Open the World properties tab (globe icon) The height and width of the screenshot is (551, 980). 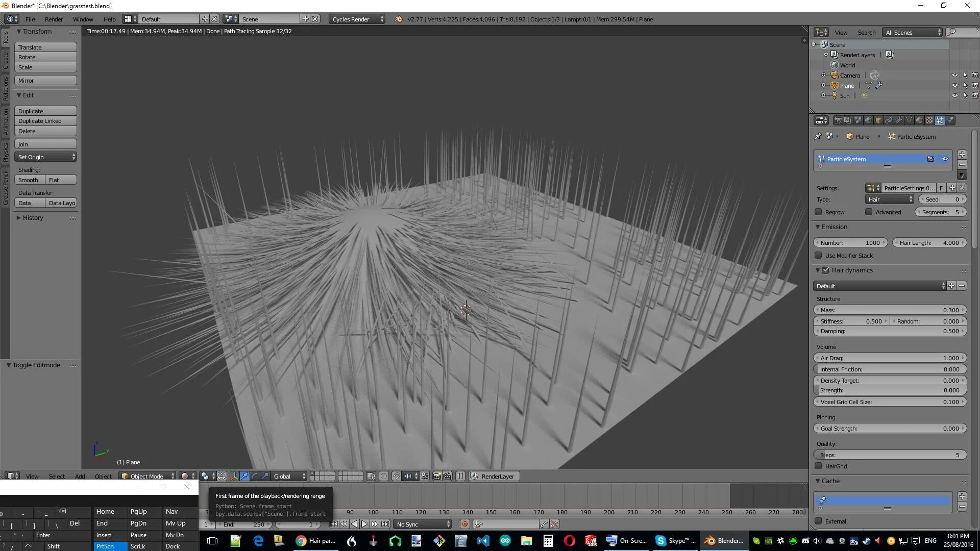(x=868, y=120)
